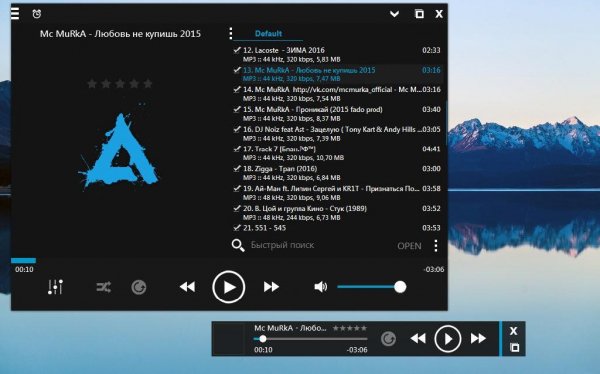
Task: Click elapsed time 00:10 in main player
Action: tap(24, 269)
